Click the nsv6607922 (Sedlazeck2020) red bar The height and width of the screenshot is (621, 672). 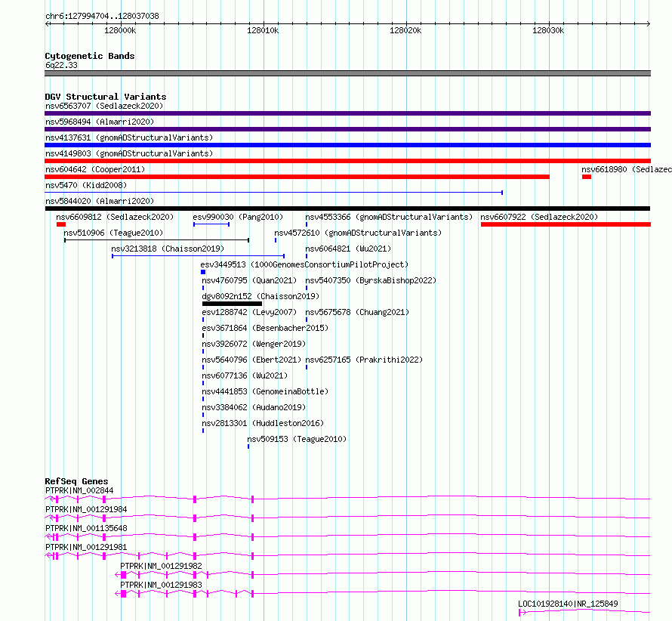point(566,224)
